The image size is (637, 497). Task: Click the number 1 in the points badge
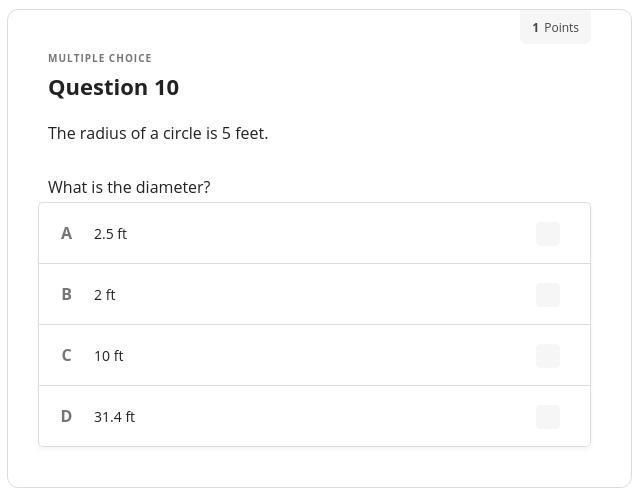[x=536, y=28]
